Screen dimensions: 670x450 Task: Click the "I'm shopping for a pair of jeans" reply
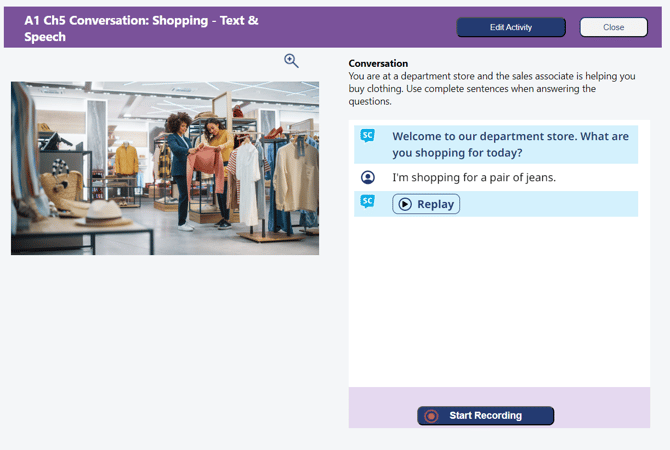coord(474,178)
